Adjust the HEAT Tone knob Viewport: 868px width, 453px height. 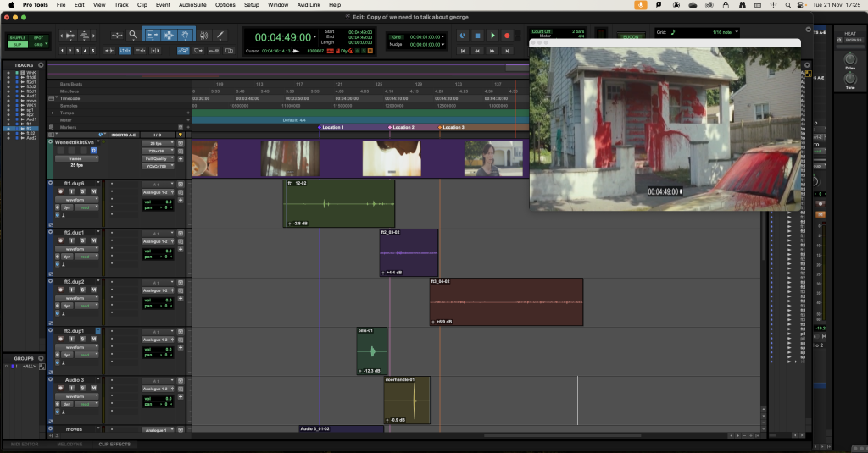[x=850, y=79]
